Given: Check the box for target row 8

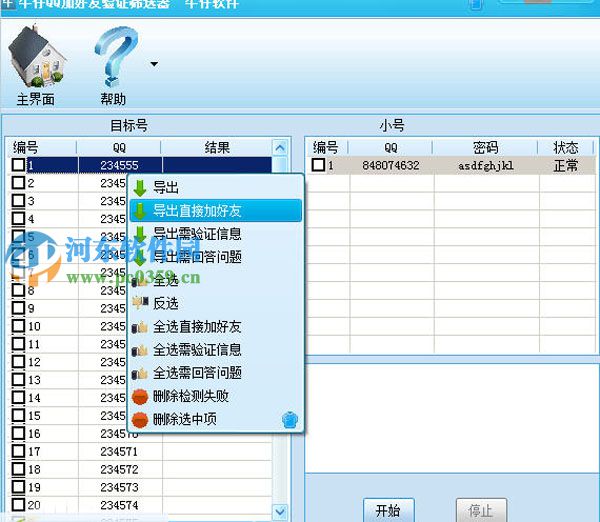Looking at the screenshot, I should click(x=18, y=290).
